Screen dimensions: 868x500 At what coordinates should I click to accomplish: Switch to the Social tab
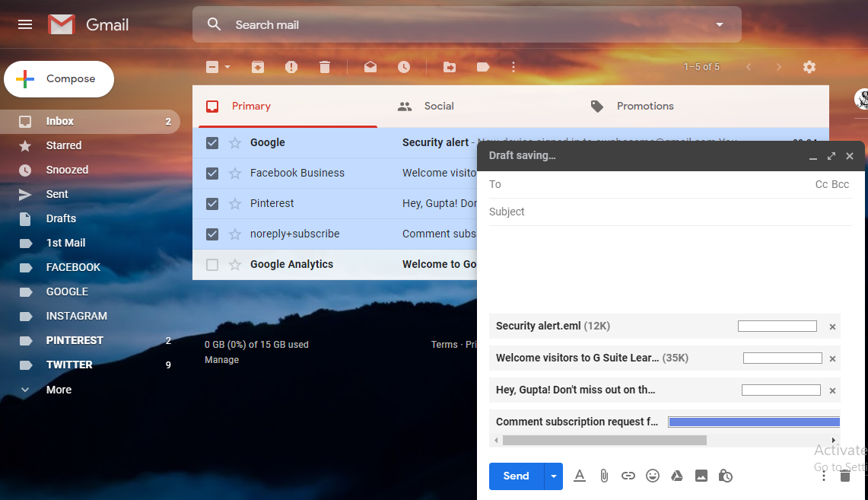[439, 106]
